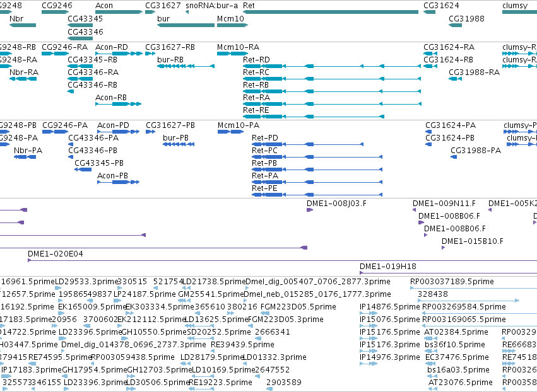This screenshot has width=537, height=392.
Task: Open the CG43345-RB transcript label
Action: coord(93,59)
